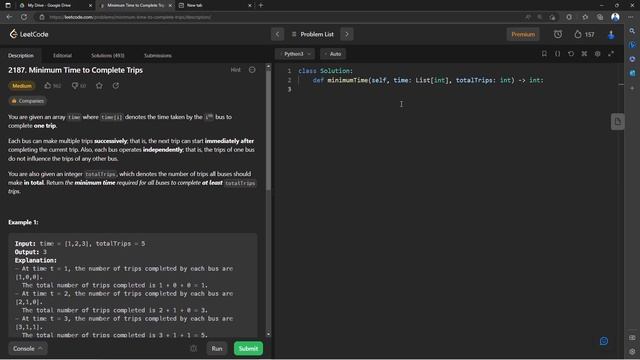The height and width of the screenshot is (360, 640).
Task: Open the Python3 language dropdown
Action: pos(296,54)
